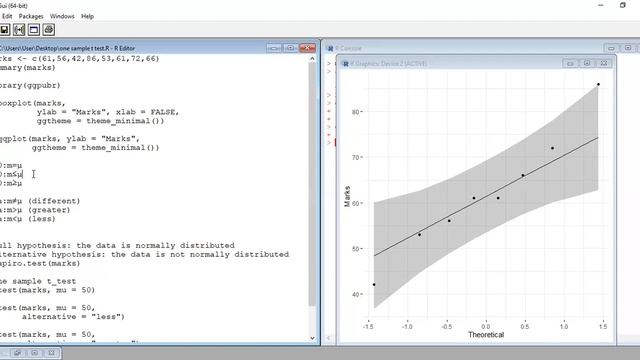Minimize the R Console window
The width and height of the screenshot is (640, 360).
(x=611, y=48)
